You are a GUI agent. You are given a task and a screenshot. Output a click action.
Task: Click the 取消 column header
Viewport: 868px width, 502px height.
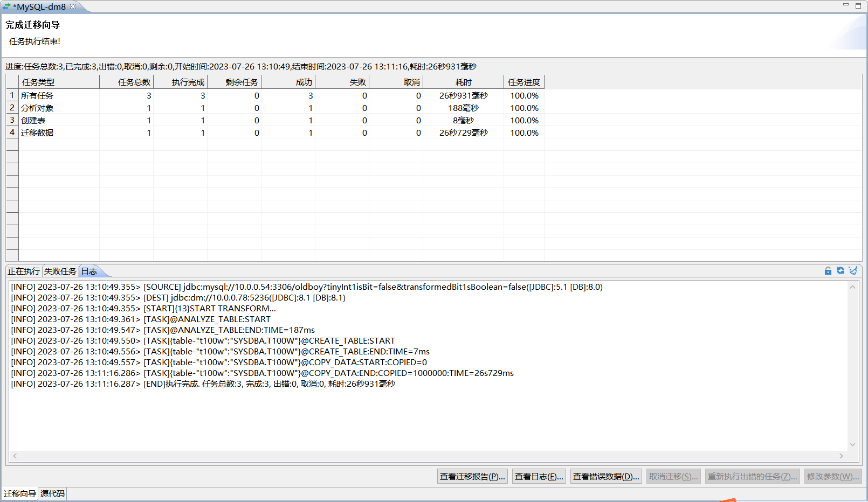(x=396, y=82)
